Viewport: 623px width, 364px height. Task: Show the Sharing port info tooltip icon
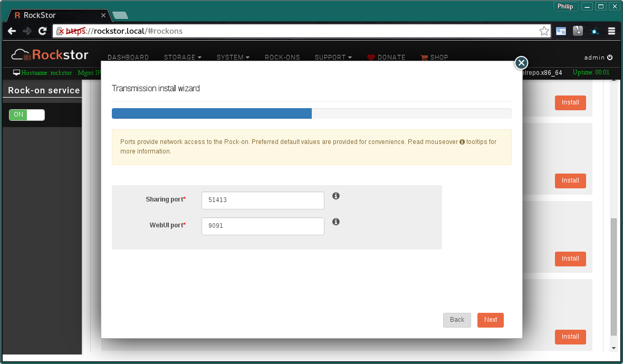click(x=336, y=196)
